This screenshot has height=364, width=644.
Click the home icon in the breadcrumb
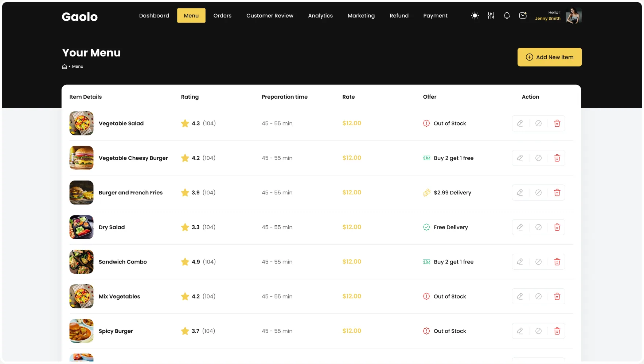(x=65, y=66)
